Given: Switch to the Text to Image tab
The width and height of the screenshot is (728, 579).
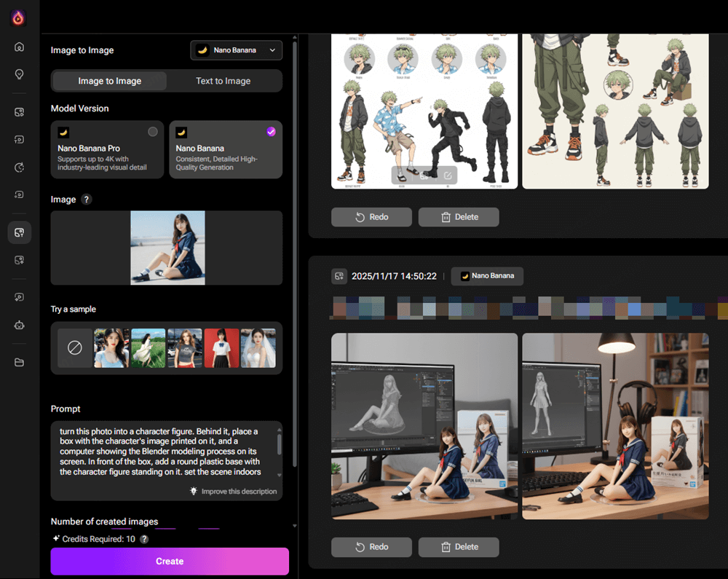Looking at the screenshot, I should click(x=223, y=81).
